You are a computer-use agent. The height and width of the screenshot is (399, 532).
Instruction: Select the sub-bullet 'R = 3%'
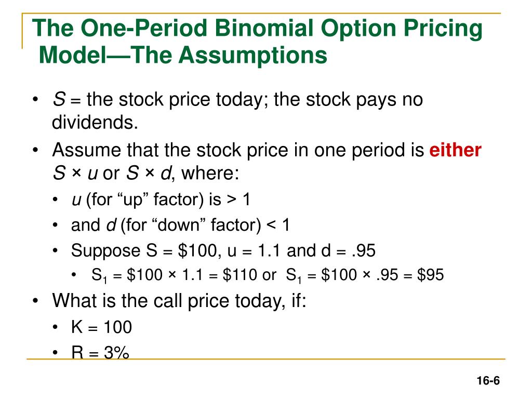[100, 352]
